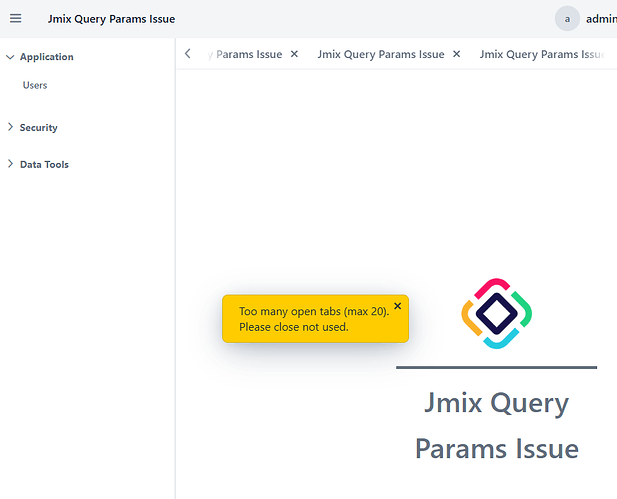Open the admin user avatar

coord(567,18)
